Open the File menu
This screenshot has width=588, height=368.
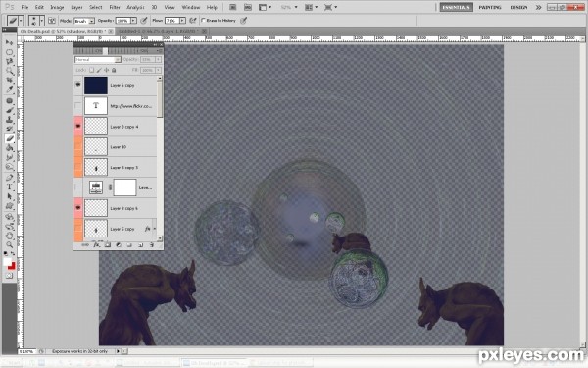[x=24, y=7]
